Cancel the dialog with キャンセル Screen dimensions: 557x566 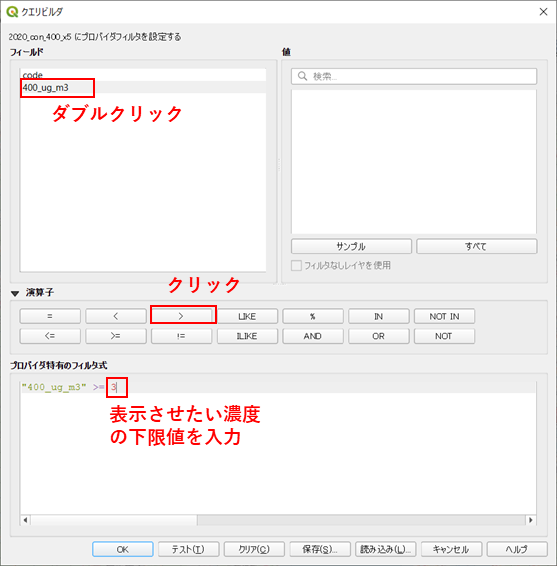[x=451, y=549]
